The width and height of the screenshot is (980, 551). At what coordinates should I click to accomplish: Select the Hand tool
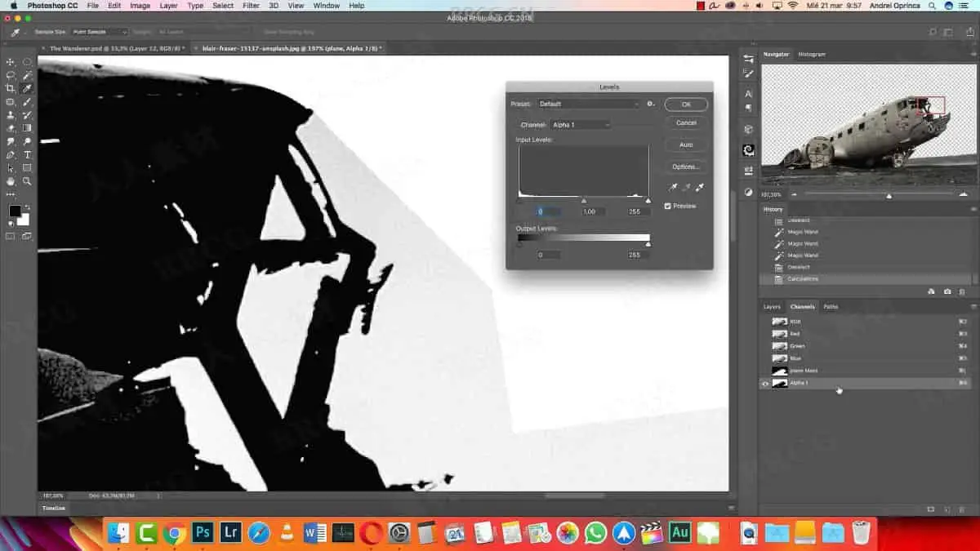pyautogui.click(x=11, y=181)
